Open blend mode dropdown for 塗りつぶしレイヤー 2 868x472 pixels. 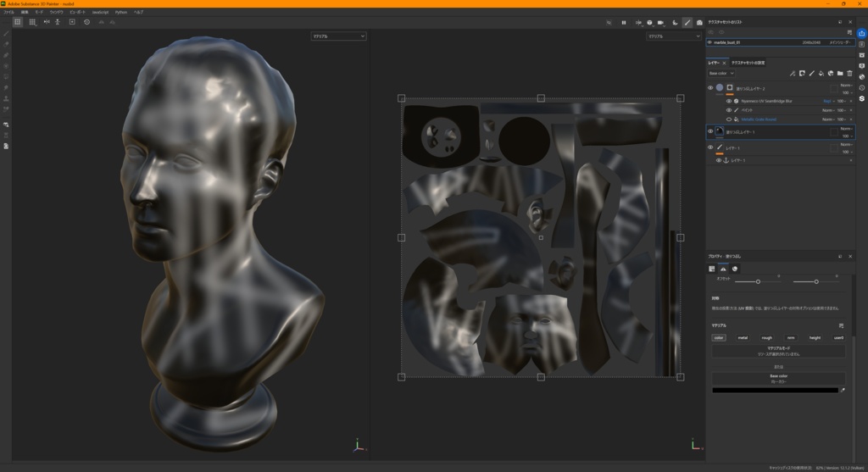point(847,86)
